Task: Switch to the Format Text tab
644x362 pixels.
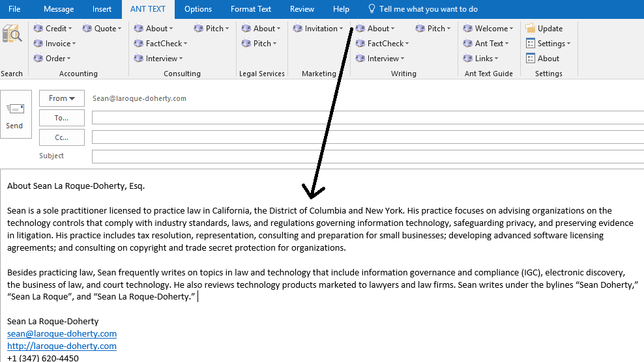Action: coord(250,9)
